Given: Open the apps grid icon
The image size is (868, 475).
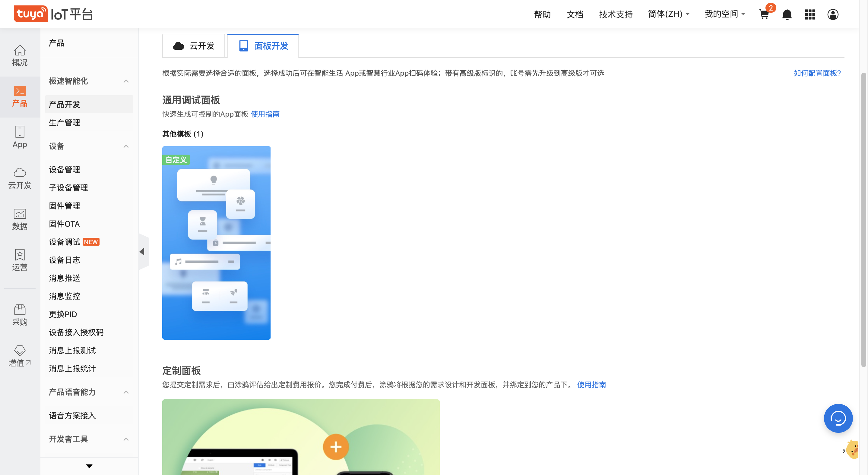Looking at the screenshot, I should pyautogui.click(x=810, y=14).
